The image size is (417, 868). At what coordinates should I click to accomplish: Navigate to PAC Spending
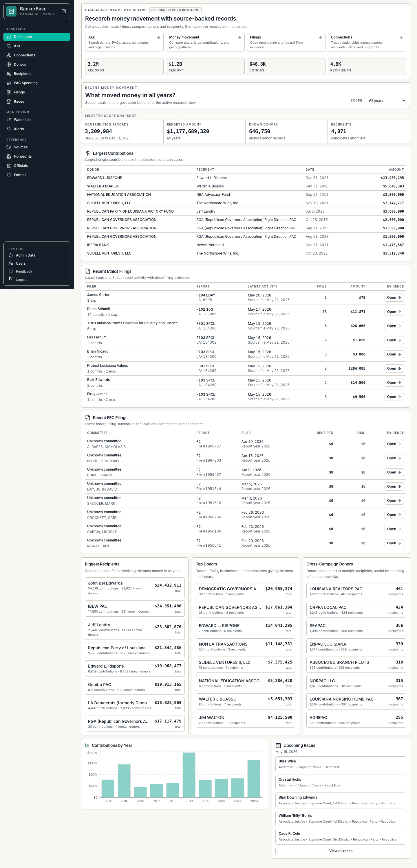[37, 83]
